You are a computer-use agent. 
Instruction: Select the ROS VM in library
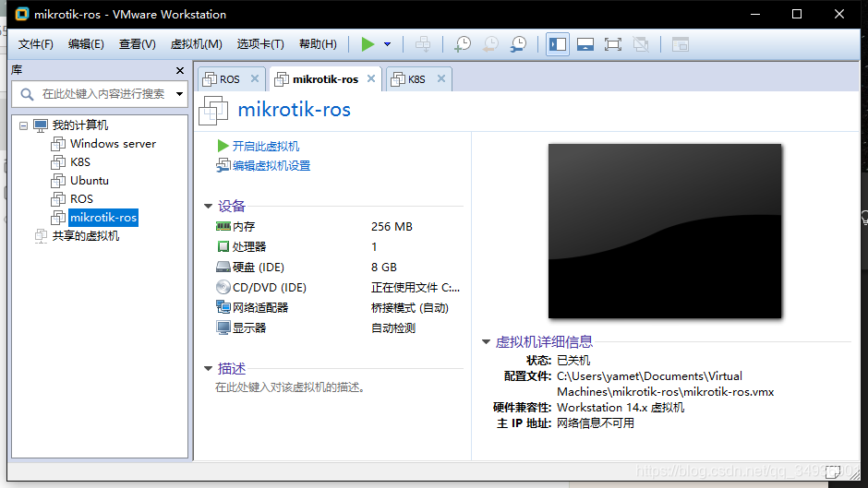81,199
